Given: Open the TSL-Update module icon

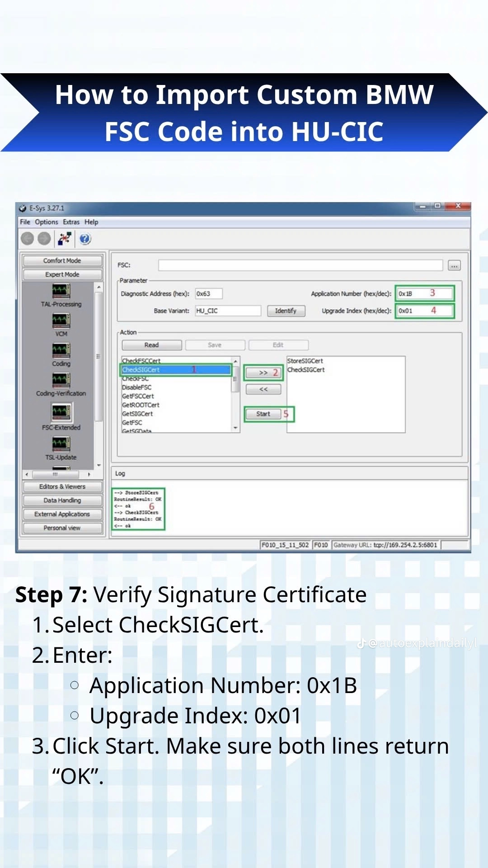Looking at the screenshot, I should point(61,443).
